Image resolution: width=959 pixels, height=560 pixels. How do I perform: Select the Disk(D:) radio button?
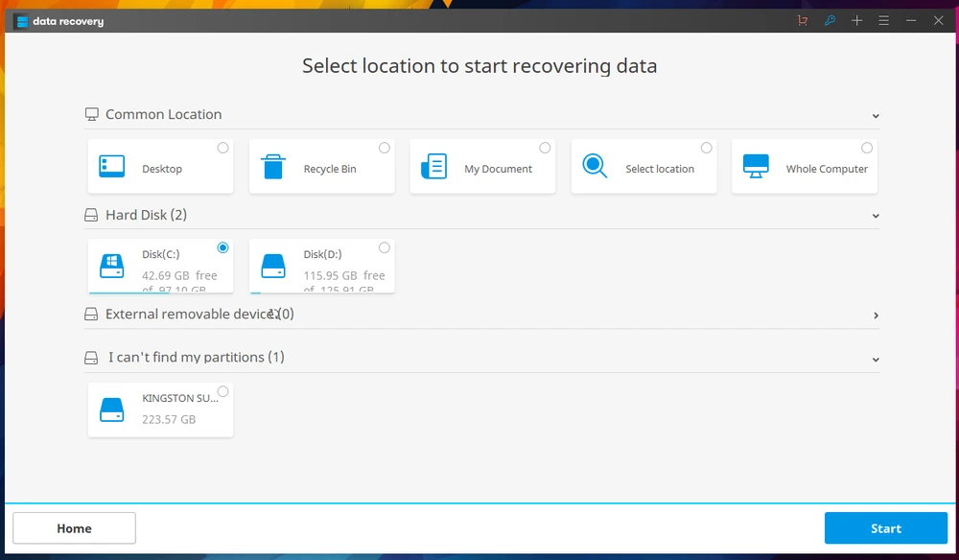tap(385, 247)
